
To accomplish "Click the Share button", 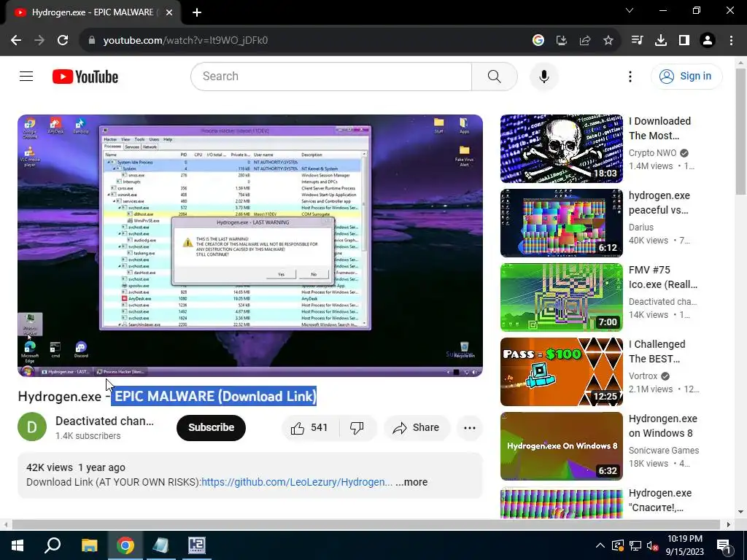I will 416,427.
